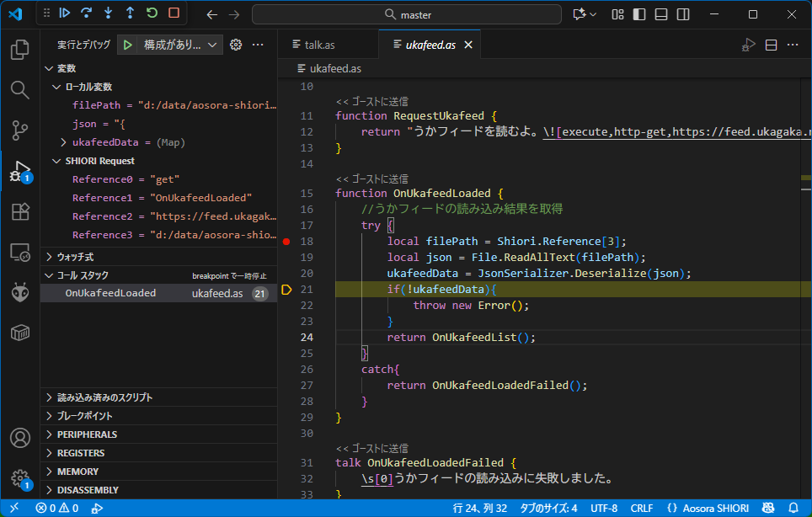This screenshot has height=517, width=812.
Task: Stop the debug session
Action: click(x=174, y=13)
